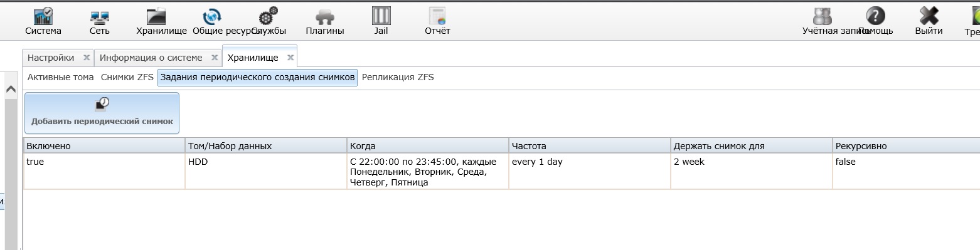Viewport: 980px width, 250px height.
Task: Open the Репликация ZFS subtab
Action: click(x=398, y=77)
